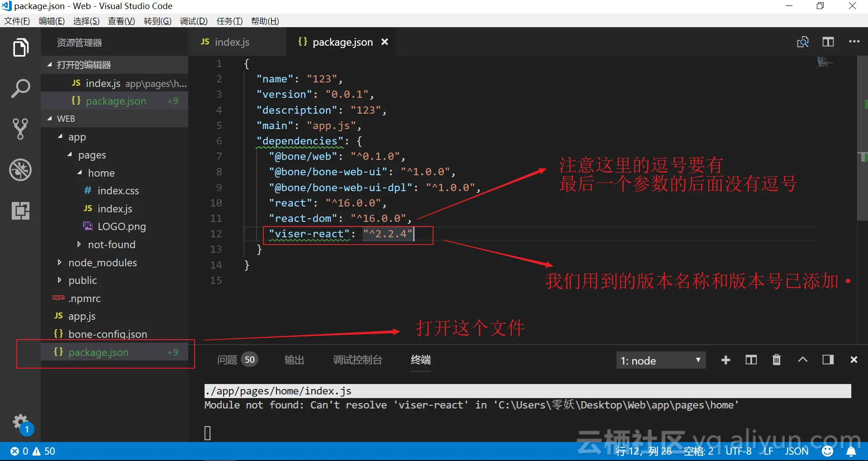
Task: Open the 选择(S) menu
Action: 86,21
